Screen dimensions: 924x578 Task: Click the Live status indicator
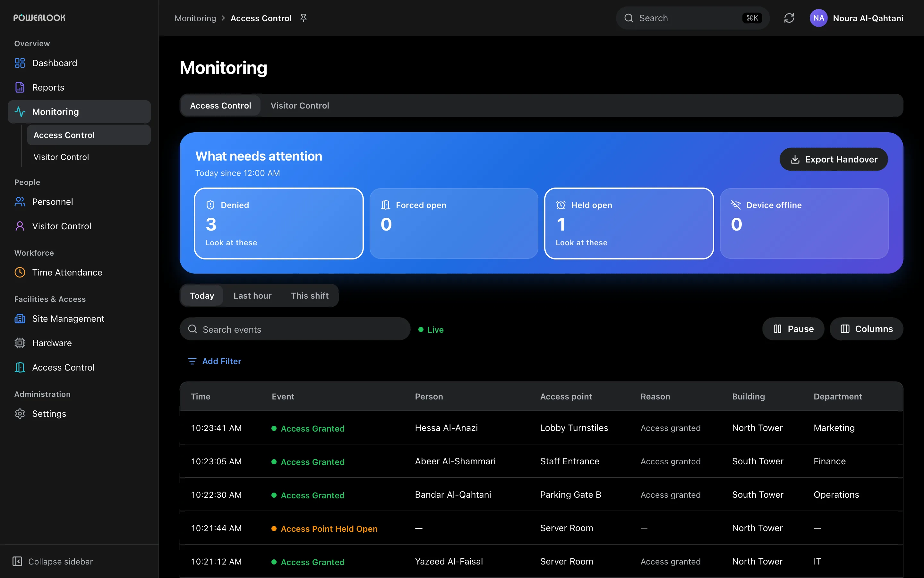431,329
